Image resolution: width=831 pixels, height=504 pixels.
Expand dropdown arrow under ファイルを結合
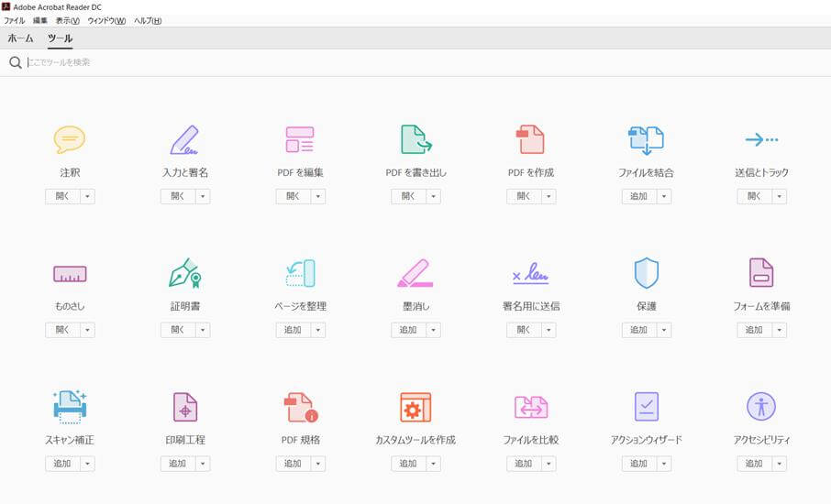pos(664,196)
